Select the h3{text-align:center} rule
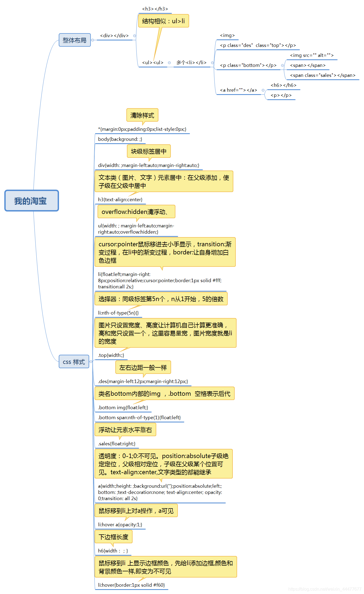The image size is (364, 594). [120, 200]
